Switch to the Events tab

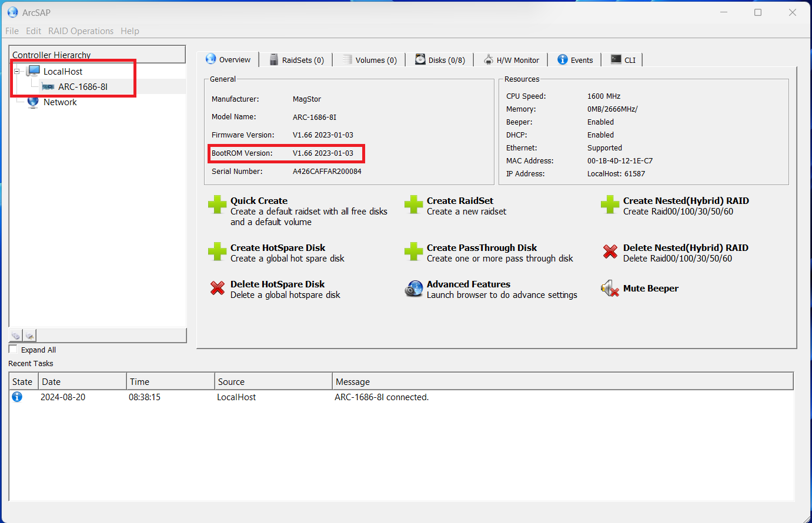coord(576,60)
